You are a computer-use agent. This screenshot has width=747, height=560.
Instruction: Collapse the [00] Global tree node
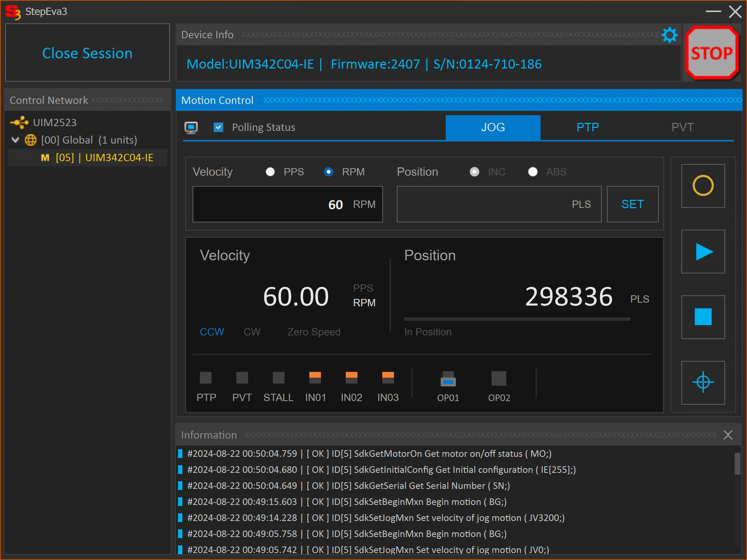pos(15,140)
